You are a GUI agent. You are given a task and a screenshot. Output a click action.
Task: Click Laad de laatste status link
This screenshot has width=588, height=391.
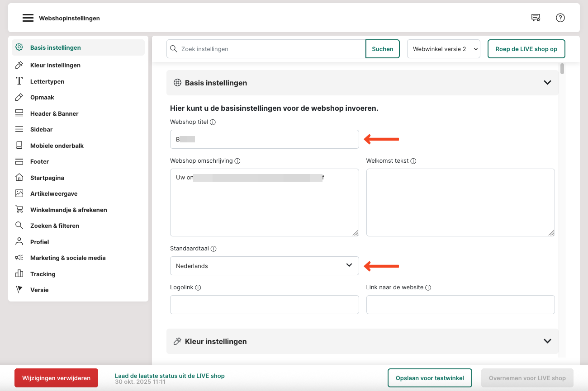[170, 376]
